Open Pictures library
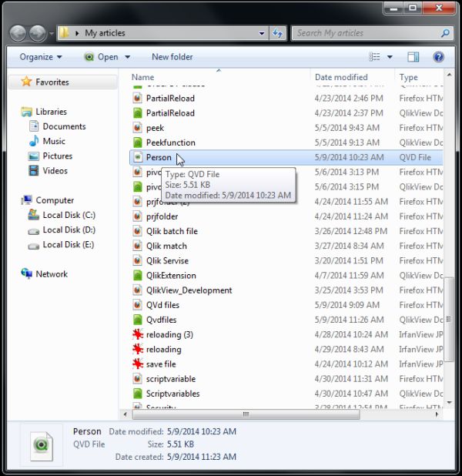462x476 pixels. click(58, 156)
